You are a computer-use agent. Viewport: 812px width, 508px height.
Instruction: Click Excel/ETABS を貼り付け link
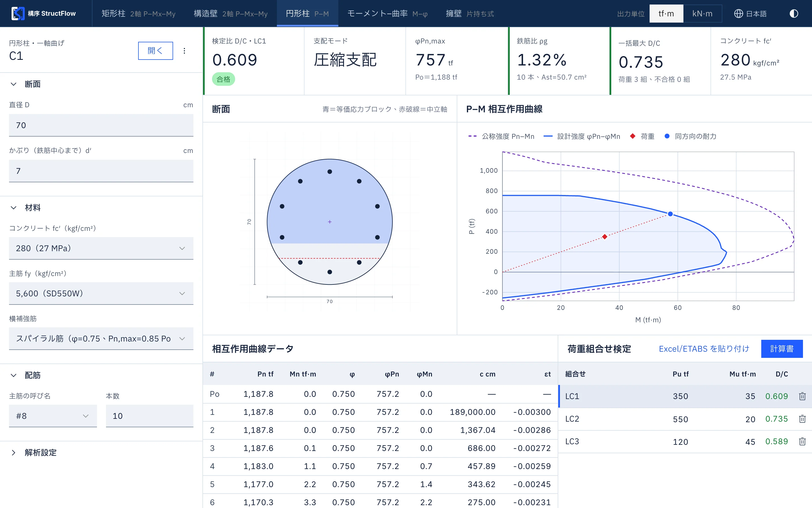[704, 349]
